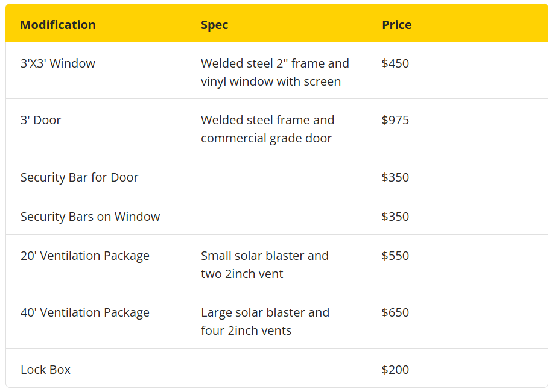Click the commercial grade door spec text

266,138
